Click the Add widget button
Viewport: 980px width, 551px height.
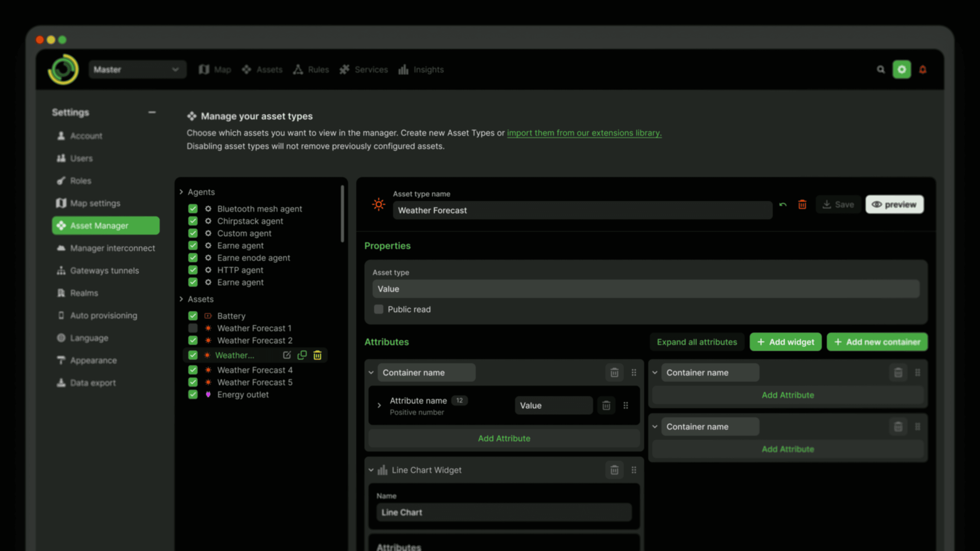tap(785, 342)
